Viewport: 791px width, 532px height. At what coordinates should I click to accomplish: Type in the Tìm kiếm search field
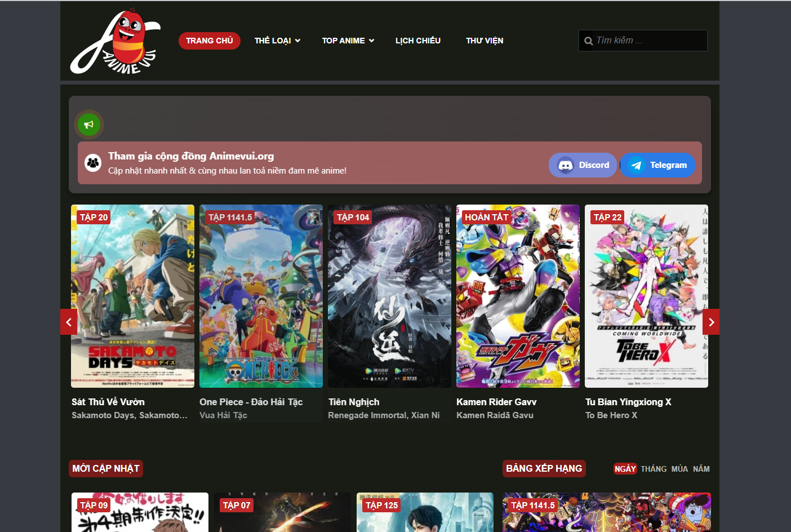pyautogui.click(x=648, y=41)
